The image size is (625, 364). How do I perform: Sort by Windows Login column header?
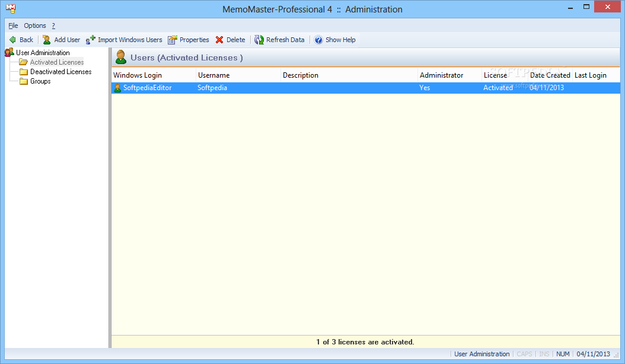click(x=154, y=75)
